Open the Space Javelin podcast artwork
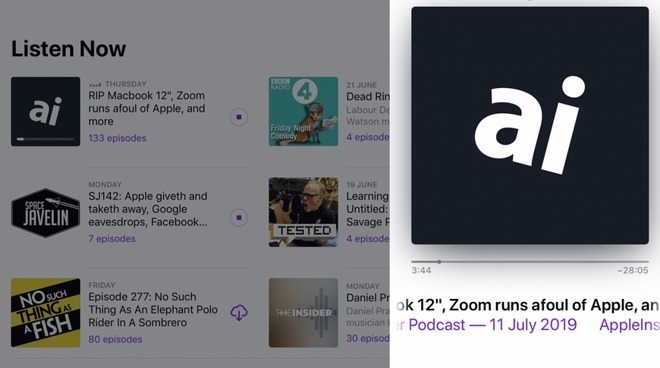Screen dimensions: 660x368 click(x=45, y=212)
